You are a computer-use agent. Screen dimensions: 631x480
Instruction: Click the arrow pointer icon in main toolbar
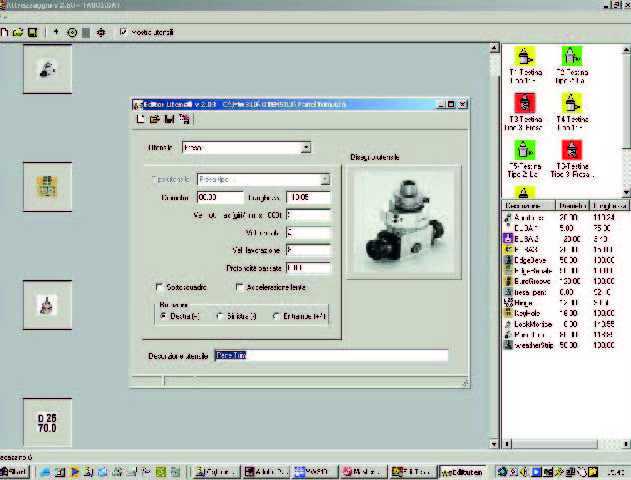click(56, 32)
